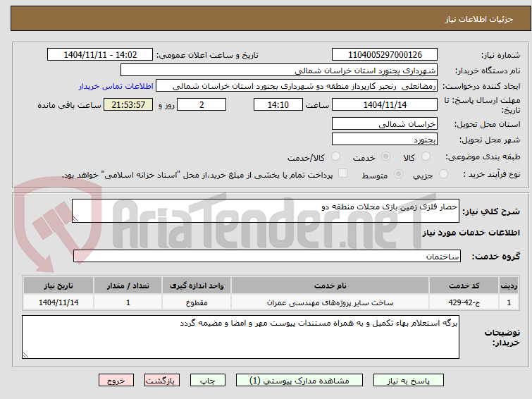Click the remaining time field 21:53:57
This screenshot has width=532, height=399.
tap(128, 104)
